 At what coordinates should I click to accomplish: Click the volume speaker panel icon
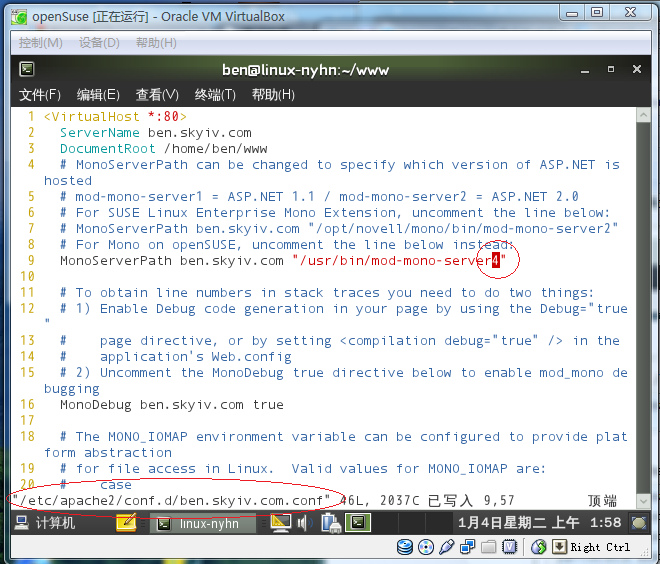point(305,523)
